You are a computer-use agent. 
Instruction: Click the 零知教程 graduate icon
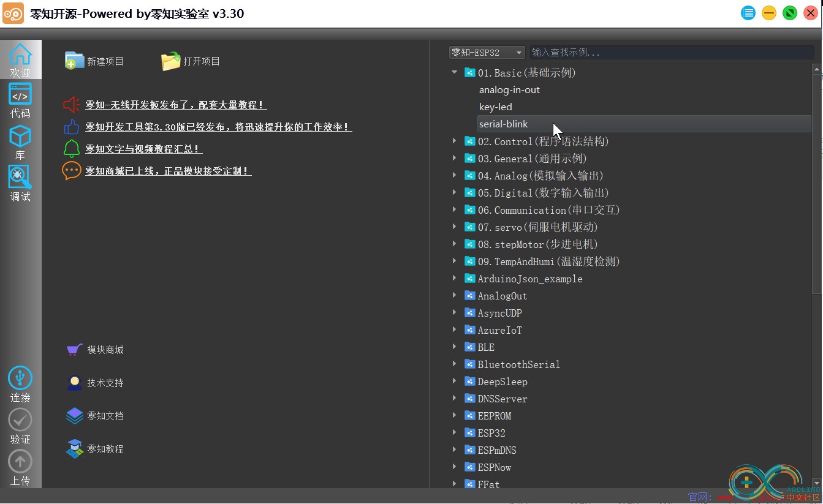74,449
